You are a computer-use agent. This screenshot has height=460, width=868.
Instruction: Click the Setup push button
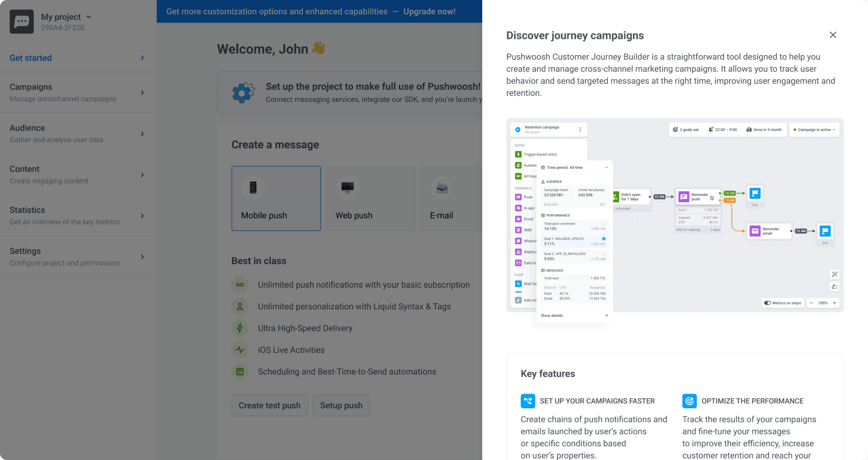tap(341, 405)
